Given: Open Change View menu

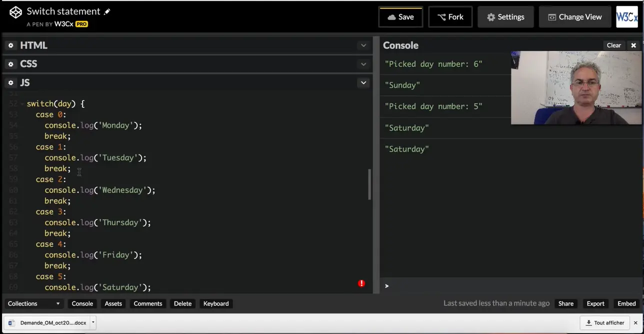Looking at the screenshot, I should pyautogui.click(x=574, y=17).
